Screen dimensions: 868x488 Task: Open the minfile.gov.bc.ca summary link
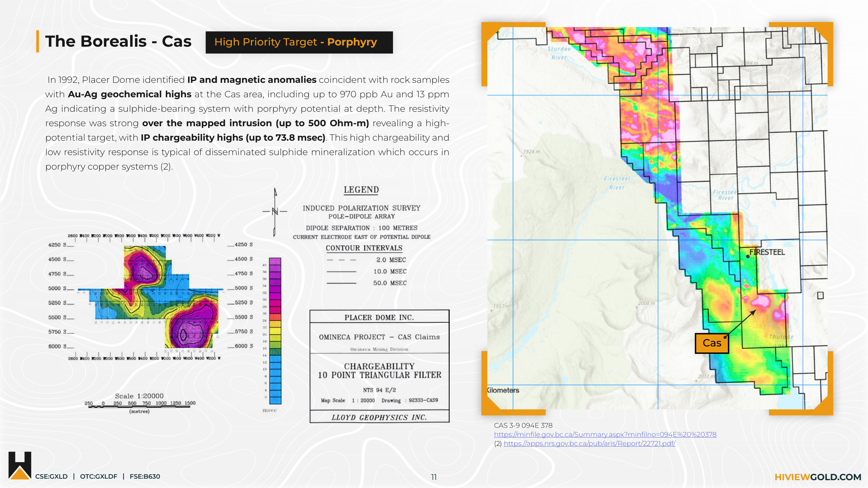605,434
